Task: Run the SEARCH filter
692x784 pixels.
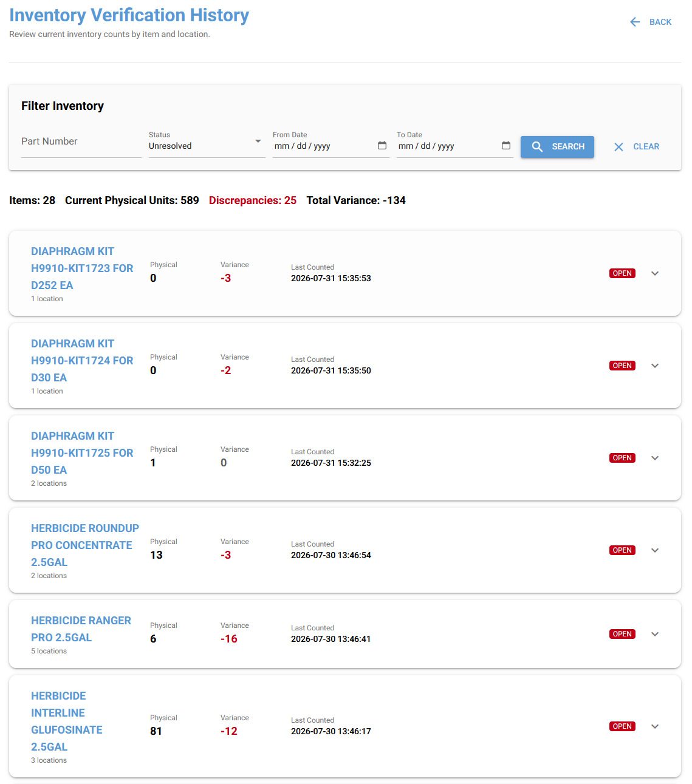Action: coord(557,147)
